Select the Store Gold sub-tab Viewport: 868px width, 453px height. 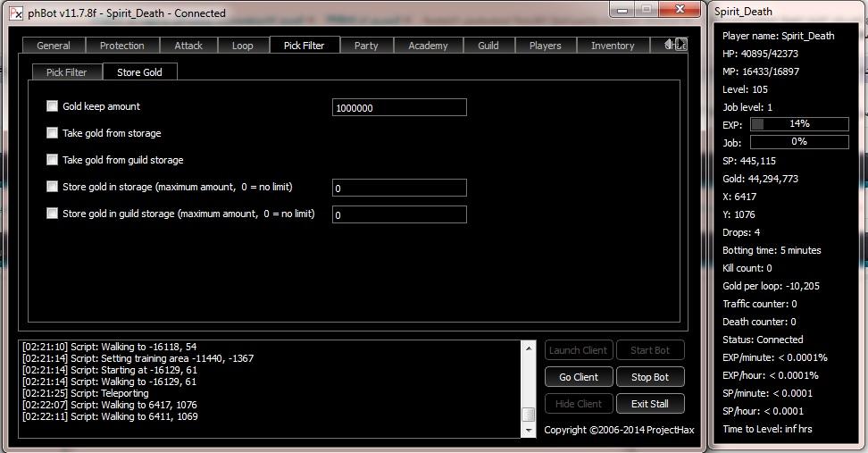pyautogui.click(x=139, y=71)
